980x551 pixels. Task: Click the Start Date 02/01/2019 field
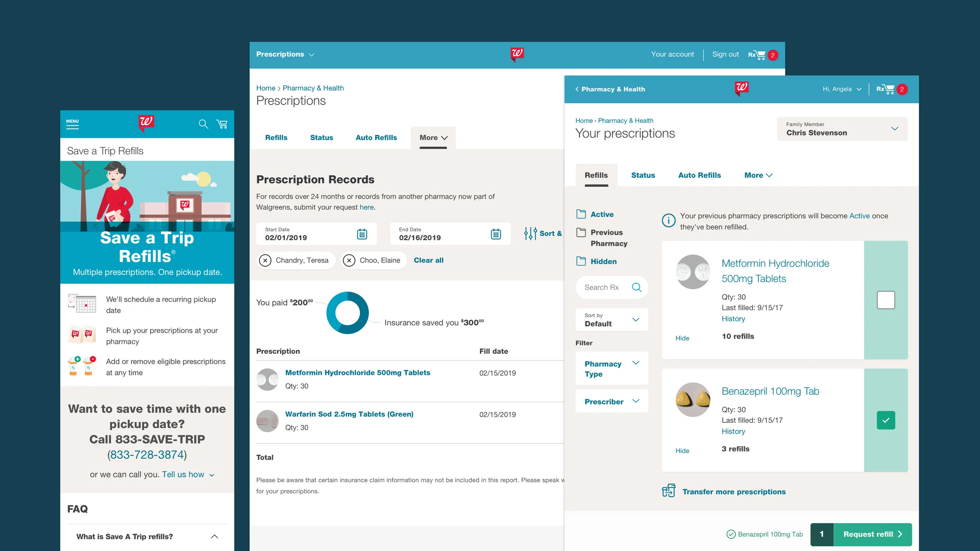point(316,234)
